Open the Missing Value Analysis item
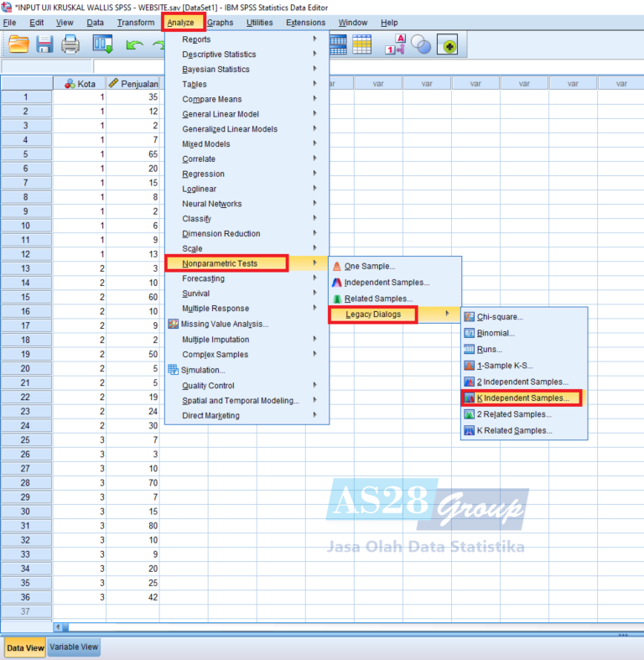This screenshot has width=644, height=660. click(x=225, y=324)
